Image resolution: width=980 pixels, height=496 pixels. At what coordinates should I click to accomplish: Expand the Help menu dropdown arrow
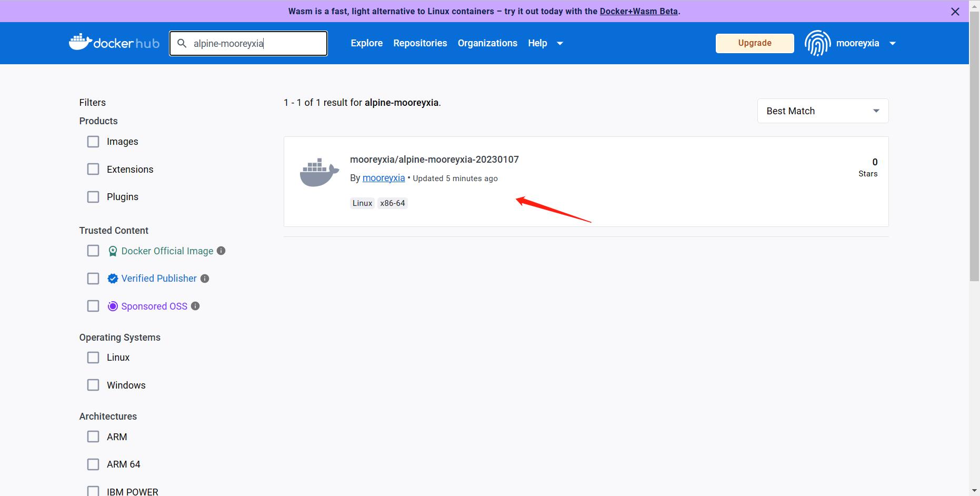[x=560, y=43]
